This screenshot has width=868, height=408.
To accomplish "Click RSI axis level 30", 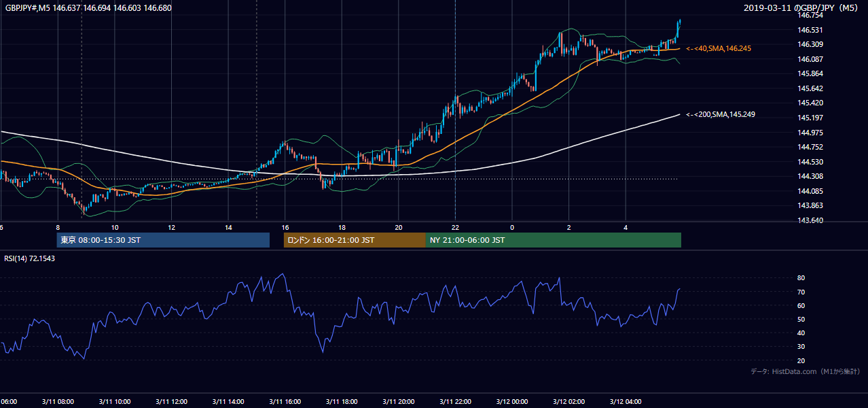I will pyautogui.click(x=801, y=347).
